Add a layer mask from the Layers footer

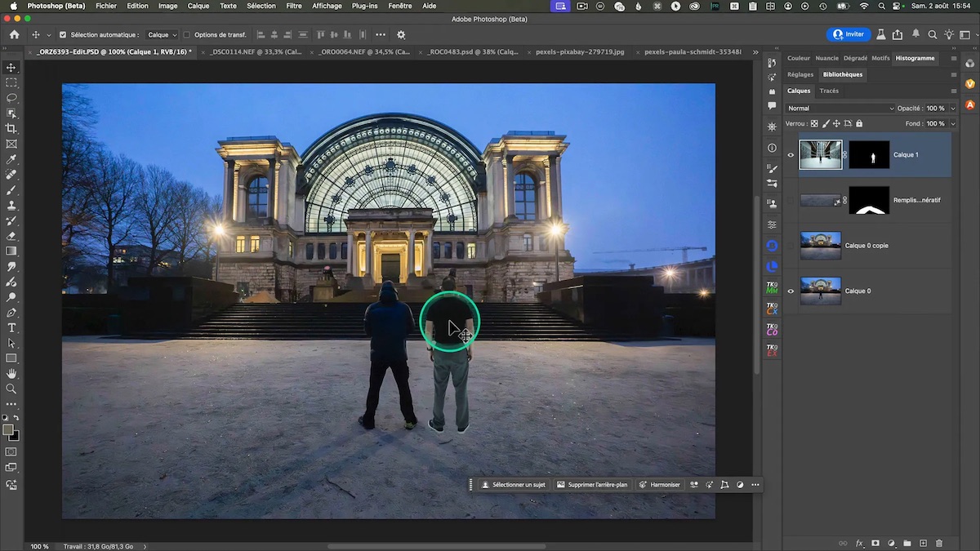pos(875,543)
